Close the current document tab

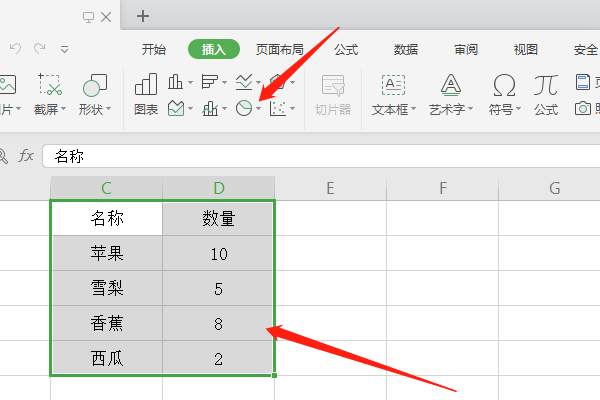106,17
